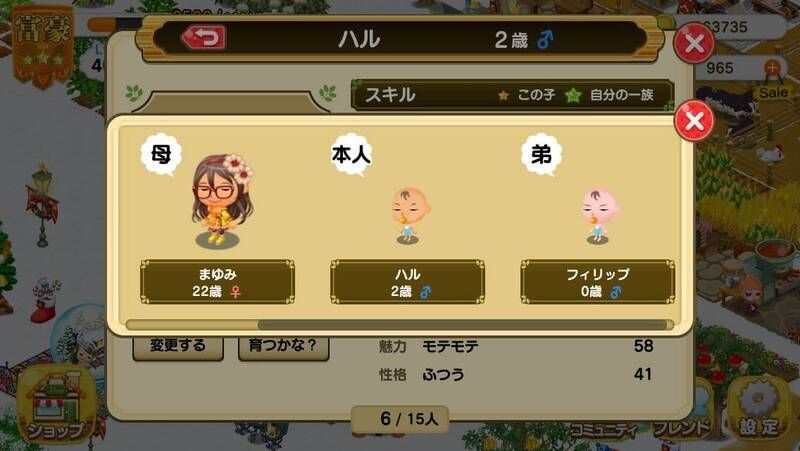800x451 pixels.
Task: Open まゆみ 22歳 name plate
Action: pyautogui.click(x=217, y=282)
